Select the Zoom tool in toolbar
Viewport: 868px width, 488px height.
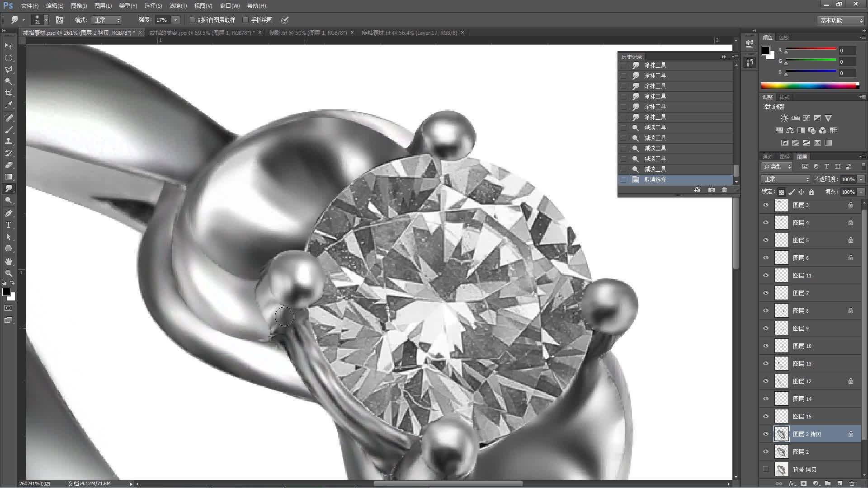click(9, 273)
